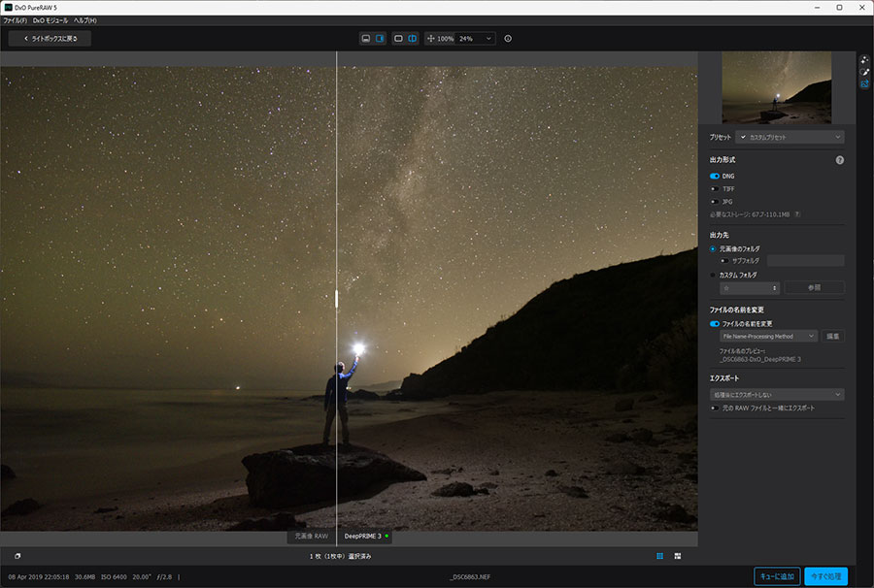Viewport: 874px width, 588px height.
Task: Show image info circle icon in toolbar
Action: (508, 39)
